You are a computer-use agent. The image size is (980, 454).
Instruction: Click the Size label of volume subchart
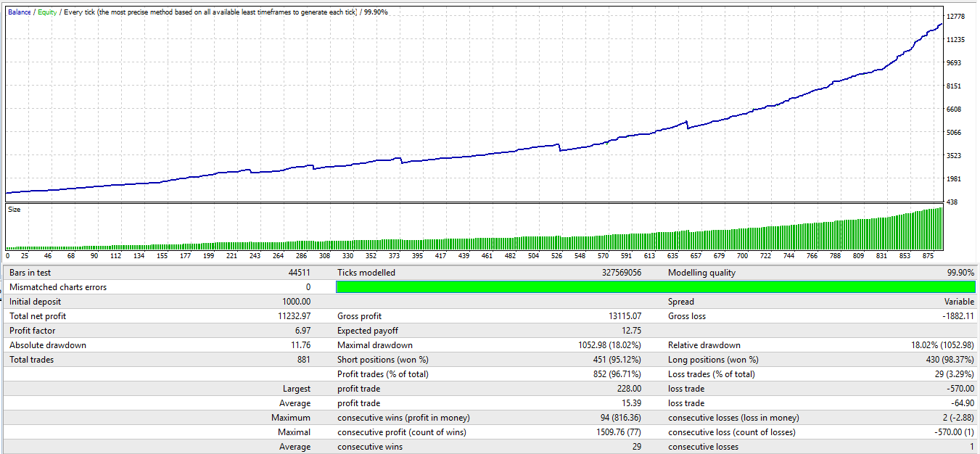tap(15, 210)
